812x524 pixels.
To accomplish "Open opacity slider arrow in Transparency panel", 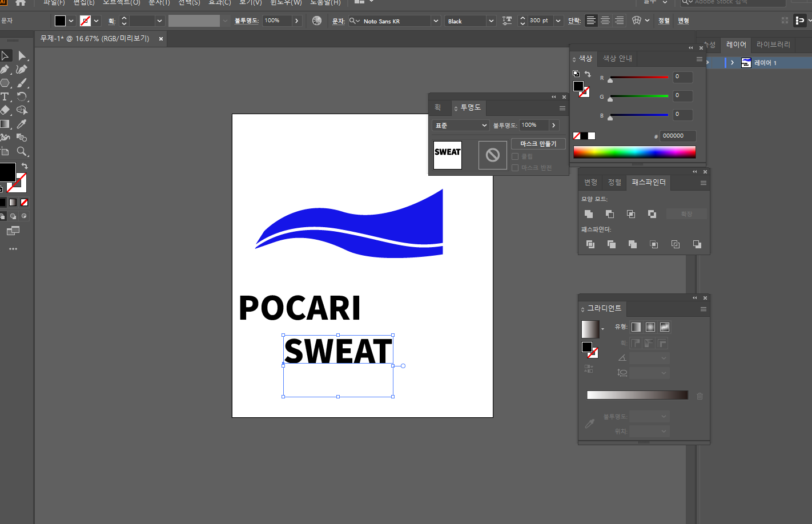I will coord(553,125).
